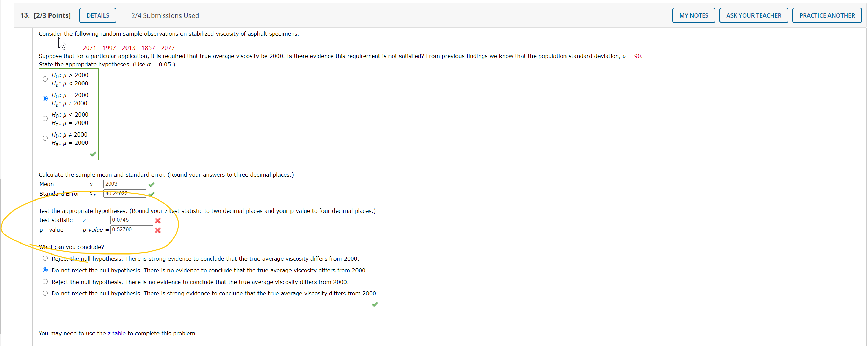Click the checkmark below the hypothesis choices

coord(92,154)
